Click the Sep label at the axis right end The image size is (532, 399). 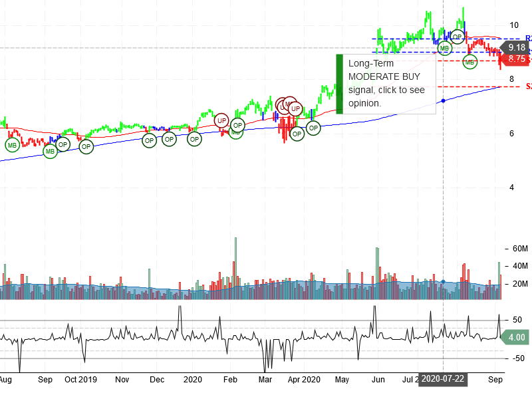click(x=495, y=379)
